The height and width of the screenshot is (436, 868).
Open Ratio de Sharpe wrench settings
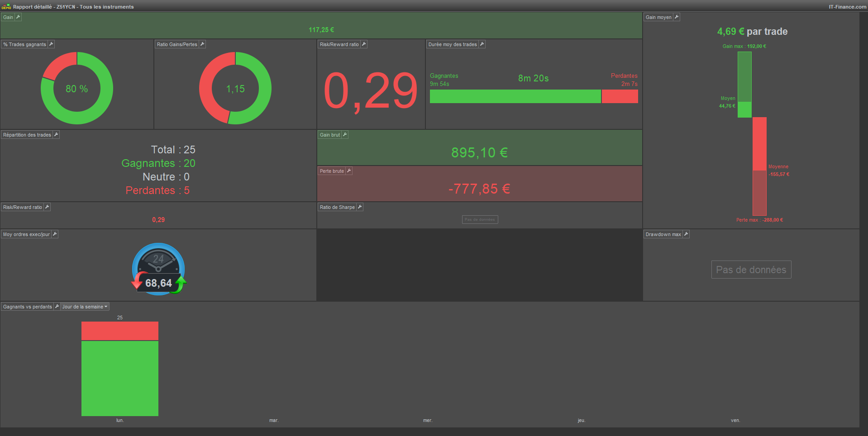(x=360, y=207)
